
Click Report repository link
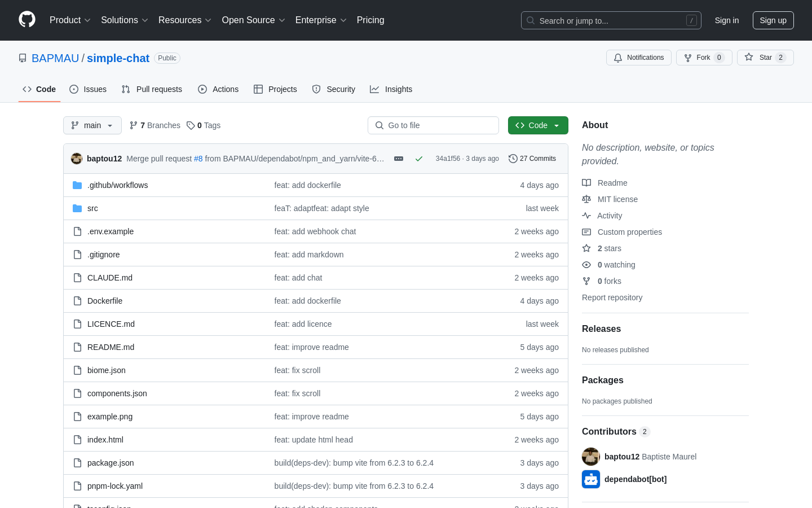tap(612, 297)
